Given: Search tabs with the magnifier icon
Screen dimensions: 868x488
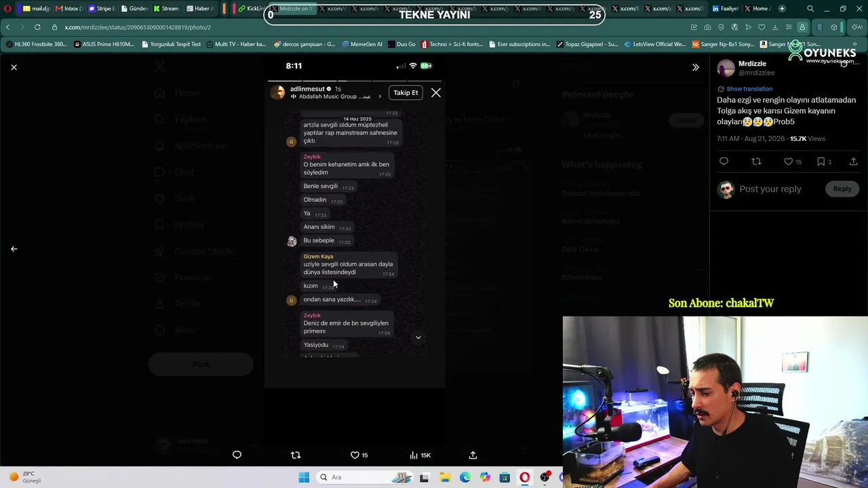Looking at the screenshot, I should [810, 9].
